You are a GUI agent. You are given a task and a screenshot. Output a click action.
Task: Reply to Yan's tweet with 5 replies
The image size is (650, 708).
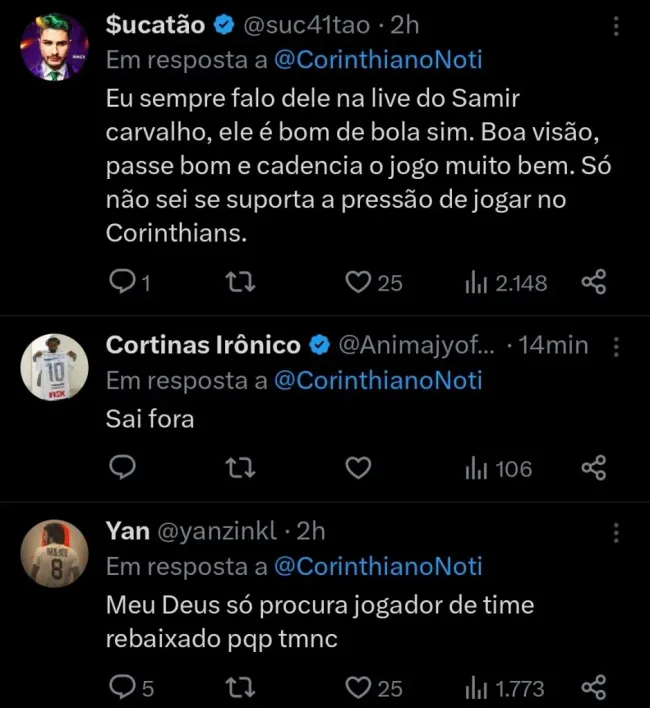121,687
